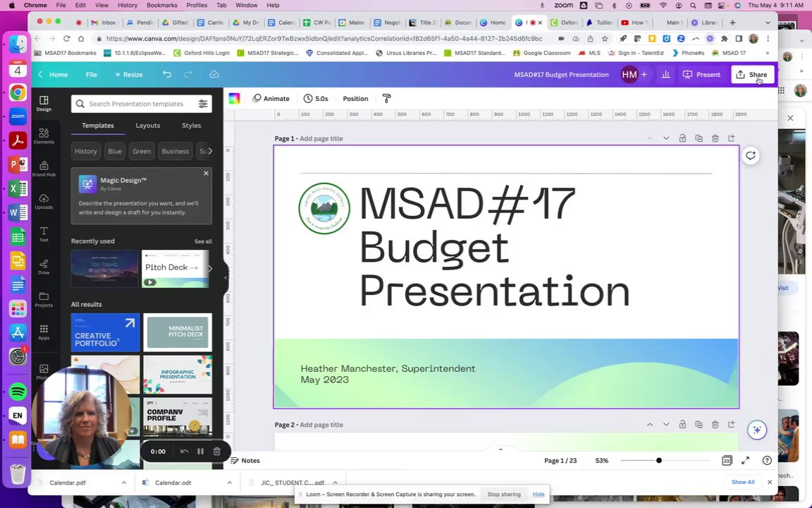Move Page 1 down with chevron
Viewport: 812px width, 508px height.
tap(666, 138)
